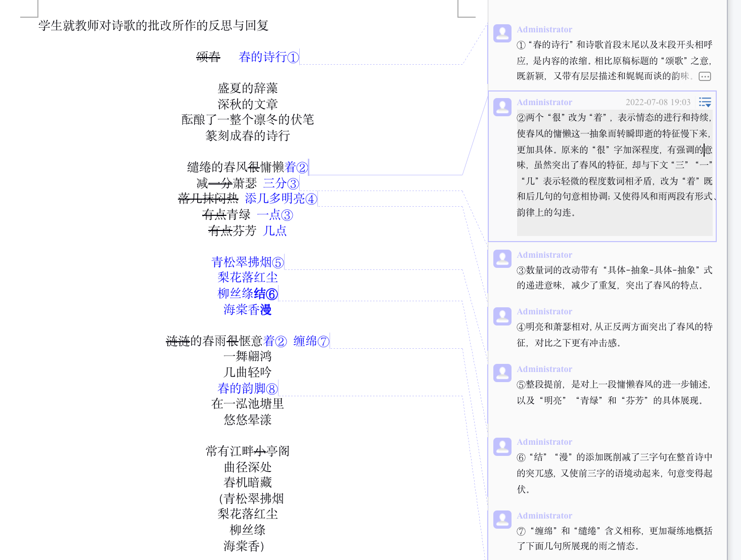The image size is (741, 560).
Task: Click the struck-through text 落几抹闷热
Action: click(x=208, y=198)
